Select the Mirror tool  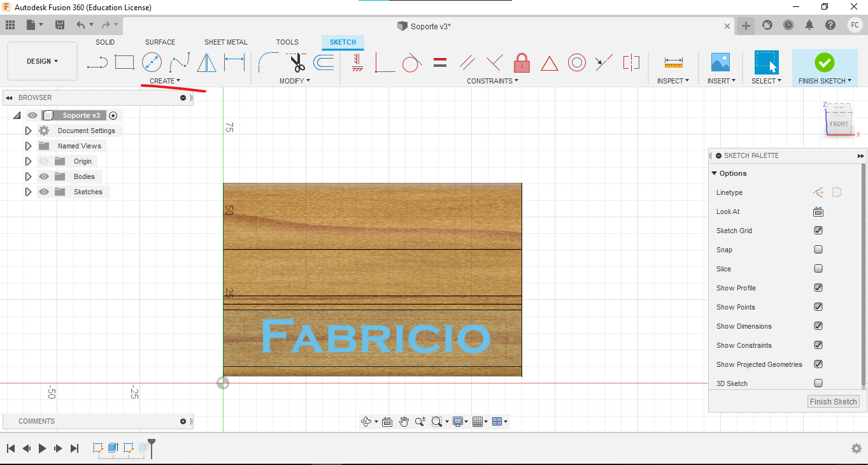click(206, 62)
